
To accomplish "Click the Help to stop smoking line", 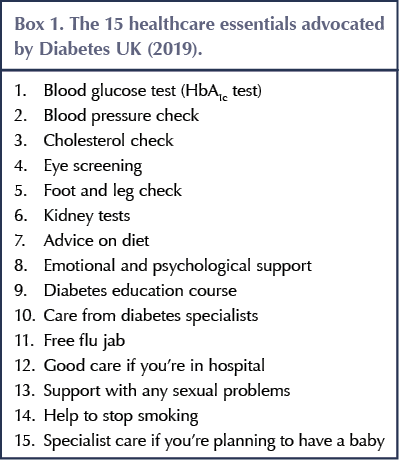I will pyautogui.click(x=121, y=416).
